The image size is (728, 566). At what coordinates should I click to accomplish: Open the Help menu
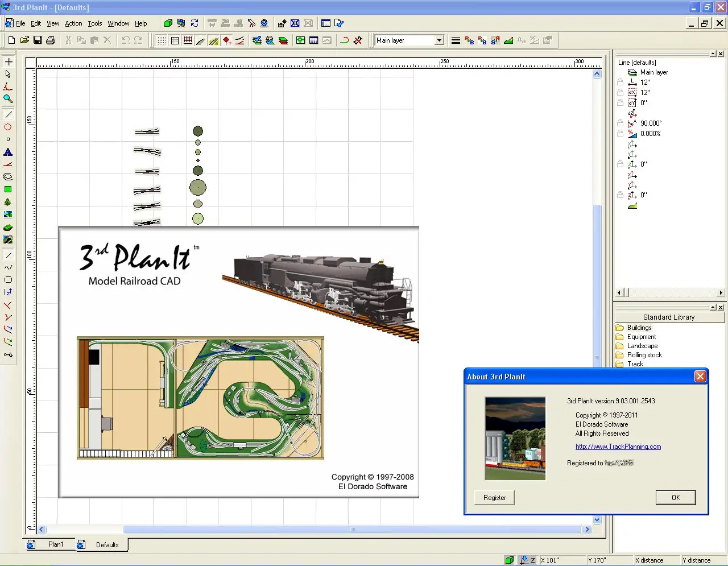141,23
